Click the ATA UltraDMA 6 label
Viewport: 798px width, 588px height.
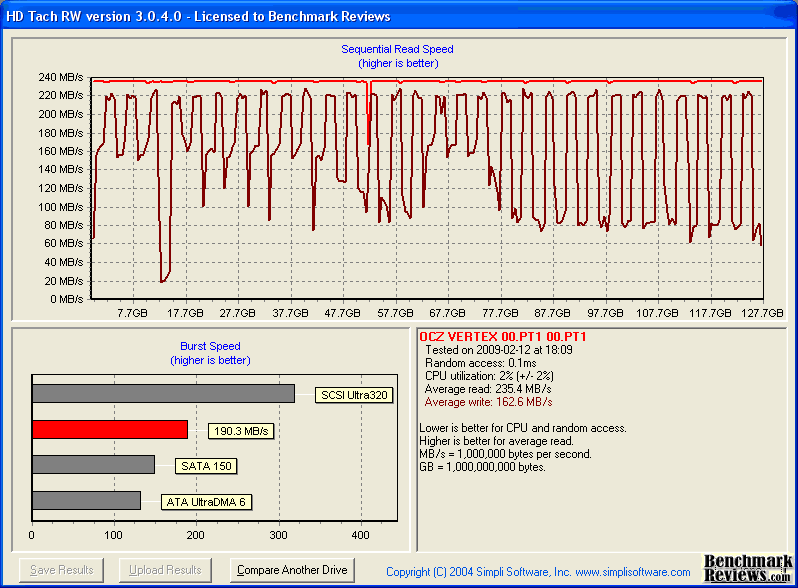pos(206,502)
